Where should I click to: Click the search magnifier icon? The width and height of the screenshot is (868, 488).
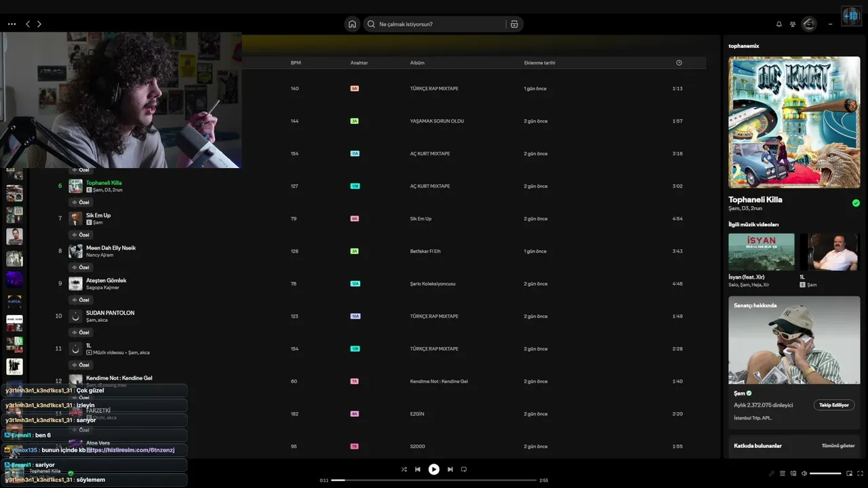click(x=371, y=24)
